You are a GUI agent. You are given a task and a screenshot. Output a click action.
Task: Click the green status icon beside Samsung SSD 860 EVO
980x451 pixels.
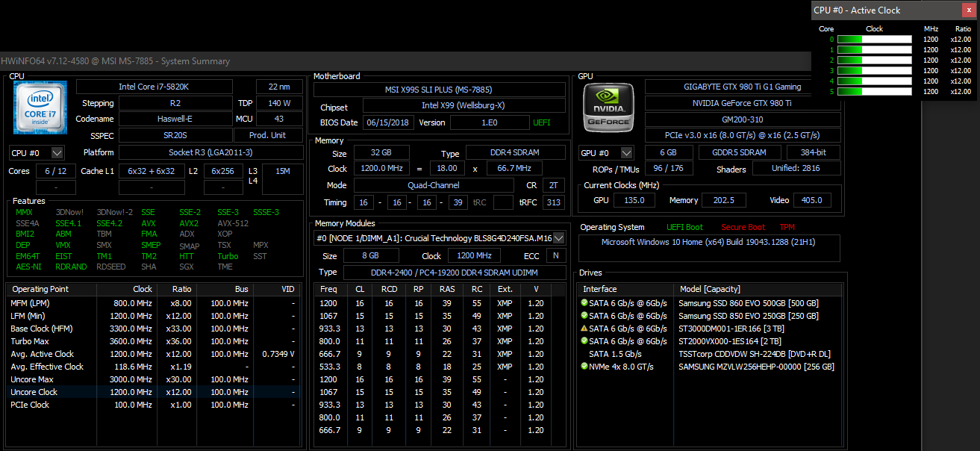(x=584, y=303)
